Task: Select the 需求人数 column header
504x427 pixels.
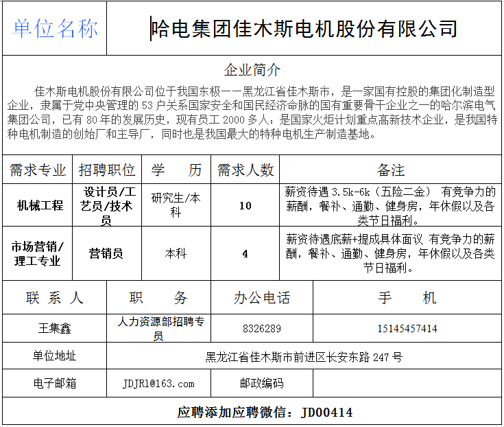Action: pyautogui.click(x=245, y=170)
